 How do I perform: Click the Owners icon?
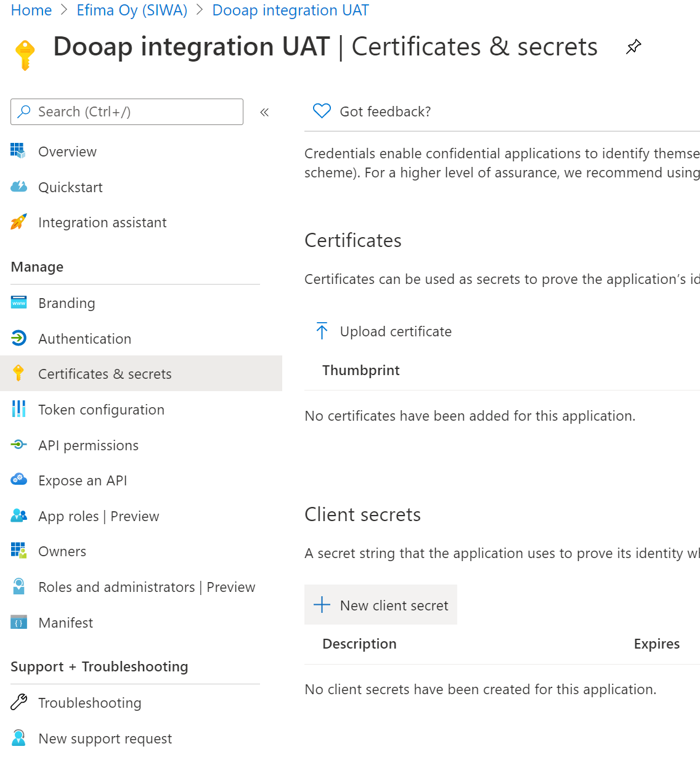click(x=18, y=551)
